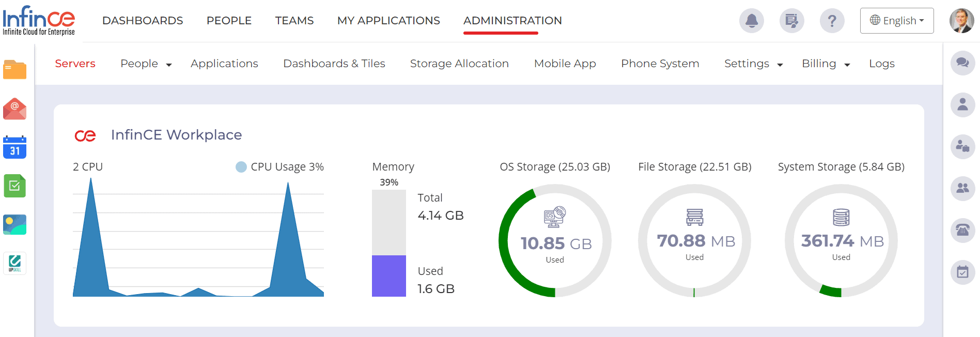Click the "CPU Usage 3%" legend text
Screen dimensions: 980x337
(287, 167)
